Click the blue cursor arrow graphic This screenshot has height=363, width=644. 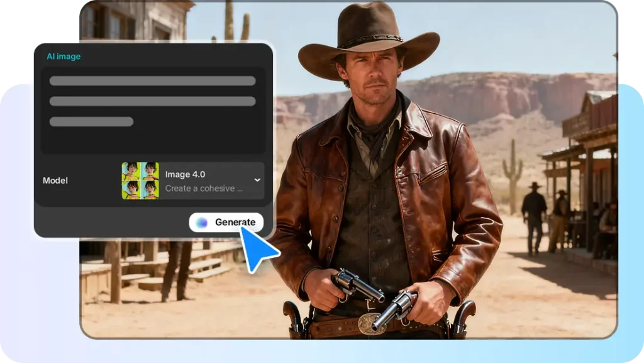tap(258, 250)
